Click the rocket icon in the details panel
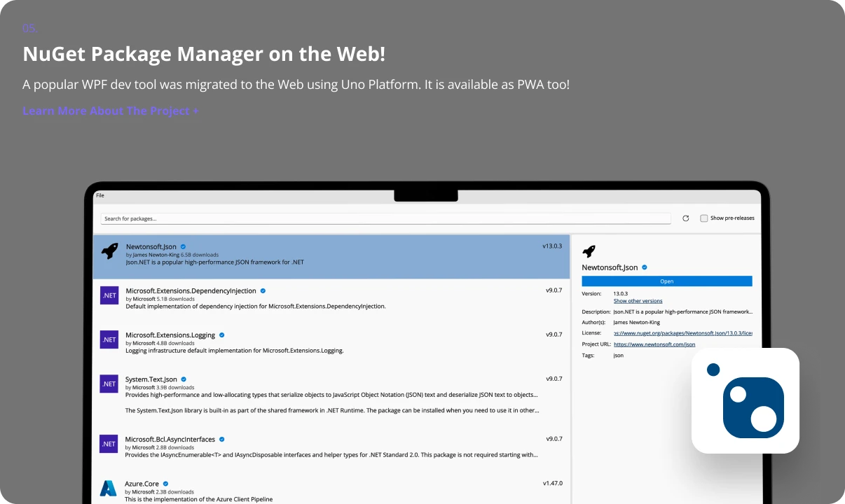845x504 pixels. point(589,251)
